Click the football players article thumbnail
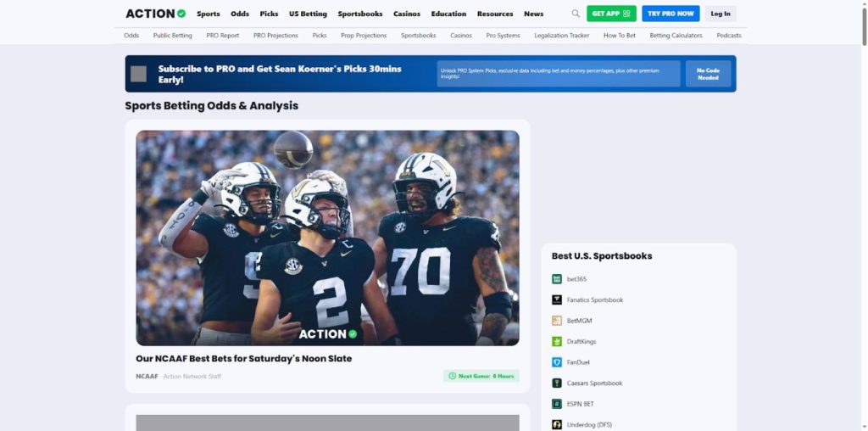The image size is (868, 431). pyautogui.click(x=327, y=238)
